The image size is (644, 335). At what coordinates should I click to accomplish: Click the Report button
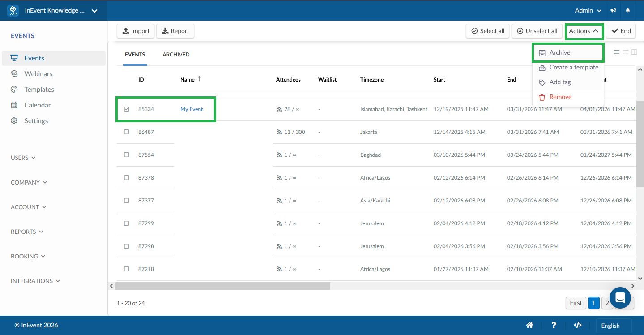[x=175, y=31]
